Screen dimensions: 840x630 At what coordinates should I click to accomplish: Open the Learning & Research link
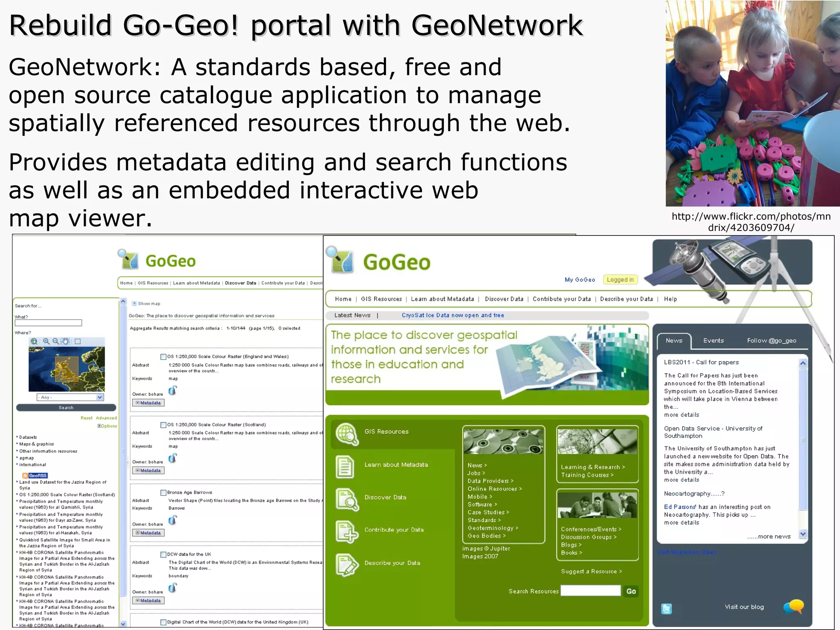(593, 467)
